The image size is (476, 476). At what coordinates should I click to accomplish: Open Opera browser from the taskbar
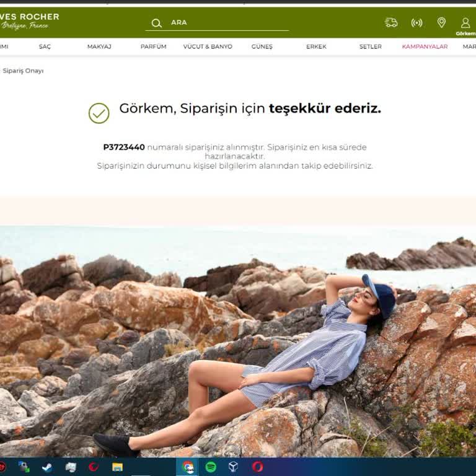[257, 467]
